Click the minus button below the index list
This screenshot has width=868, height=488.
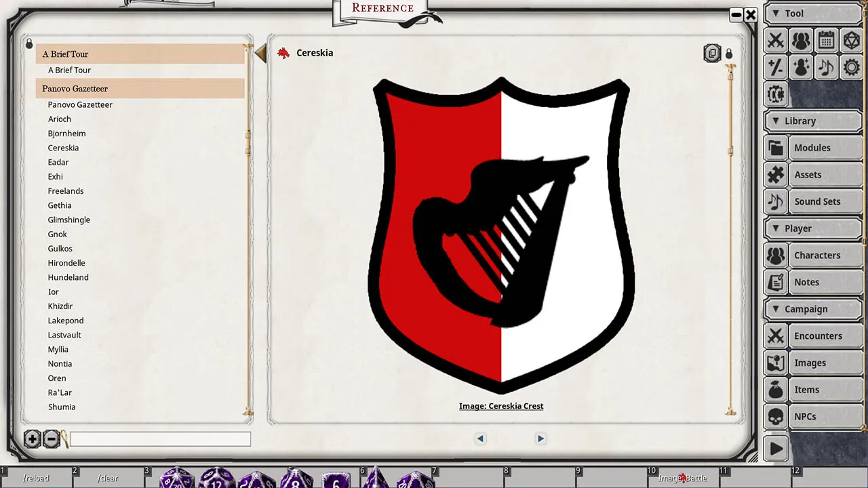tap(52, 439)
